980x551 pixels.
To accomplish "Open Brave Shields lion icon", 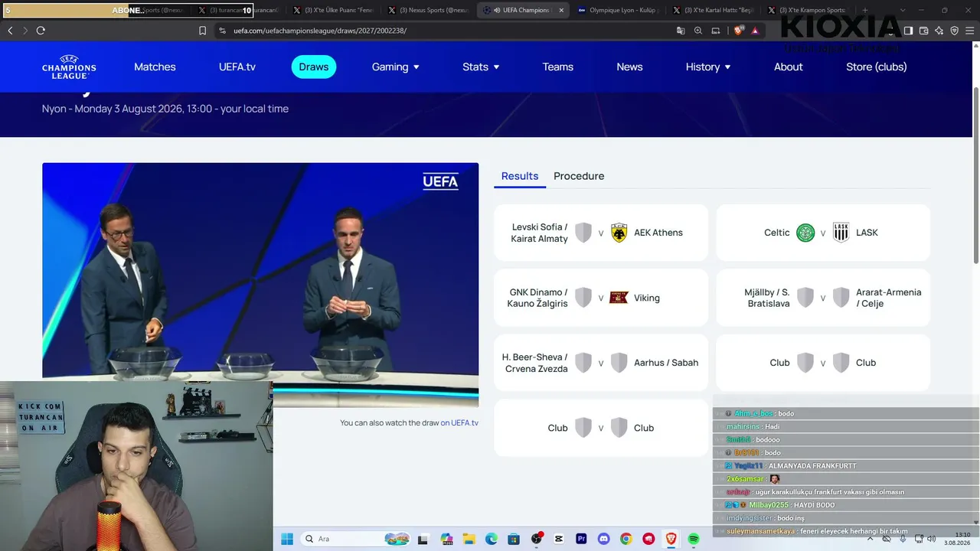I will pos(739,31).
